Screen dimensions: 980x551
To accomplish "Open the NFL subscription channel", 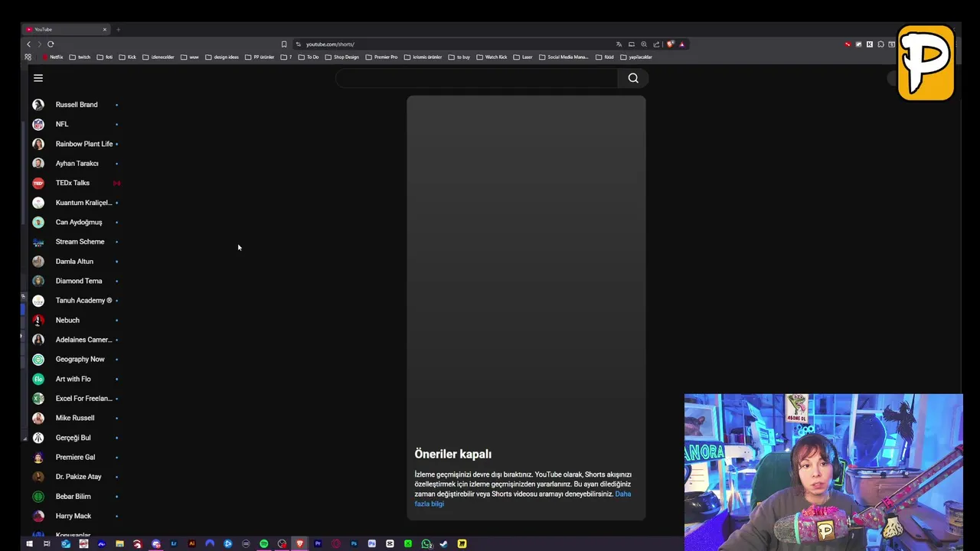I will tap(75, 124).
